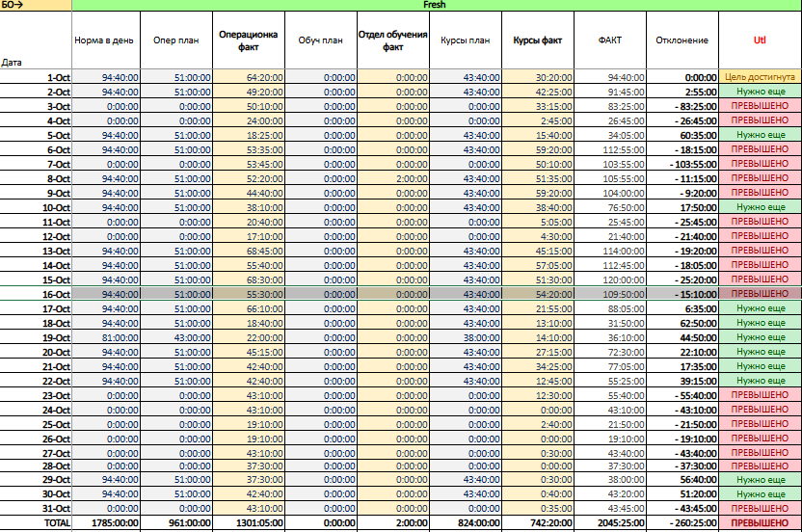Viewport: 802px width, 532px height.
Task: Click the '12-Oct' date cell
Action: pos(36,236)
